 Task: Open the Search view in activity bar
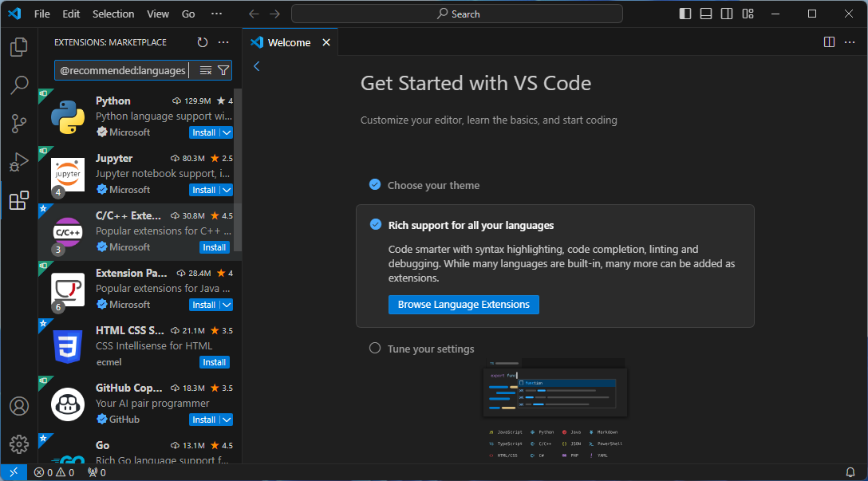[x=19, y=85]
